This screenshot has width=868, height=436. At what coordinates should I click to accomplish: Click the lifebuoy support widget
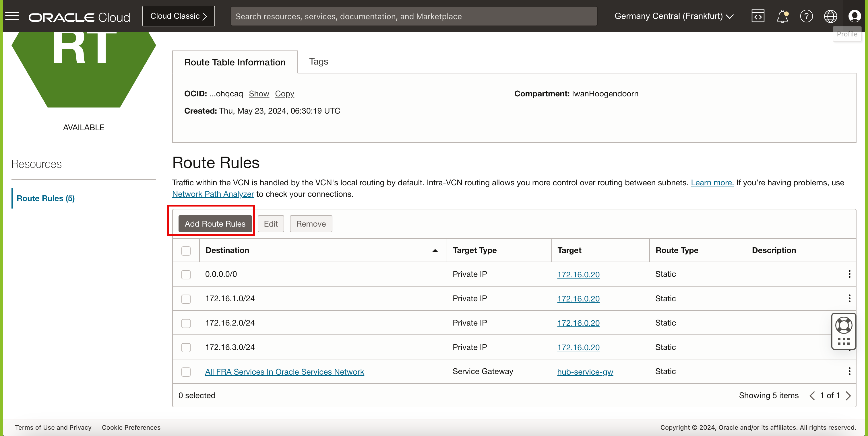pyautogui.click(x=843, y=325)
